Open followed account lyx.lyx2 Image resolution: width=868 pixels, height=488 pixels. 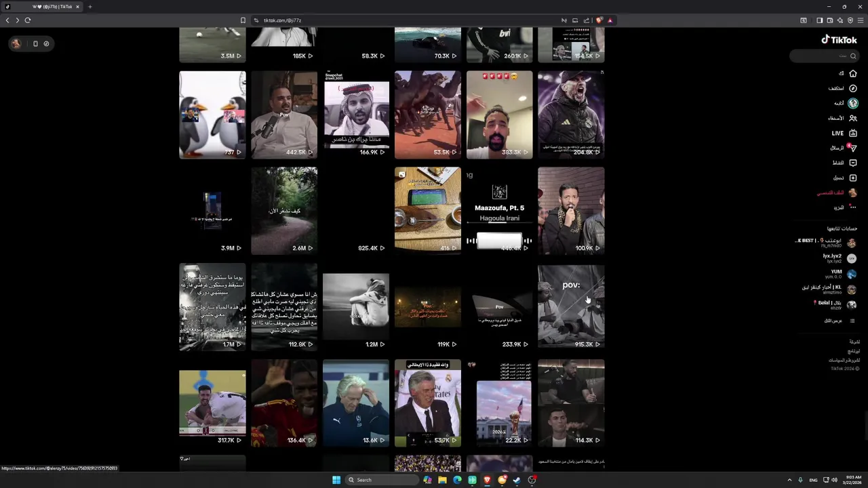pos(839,258)
